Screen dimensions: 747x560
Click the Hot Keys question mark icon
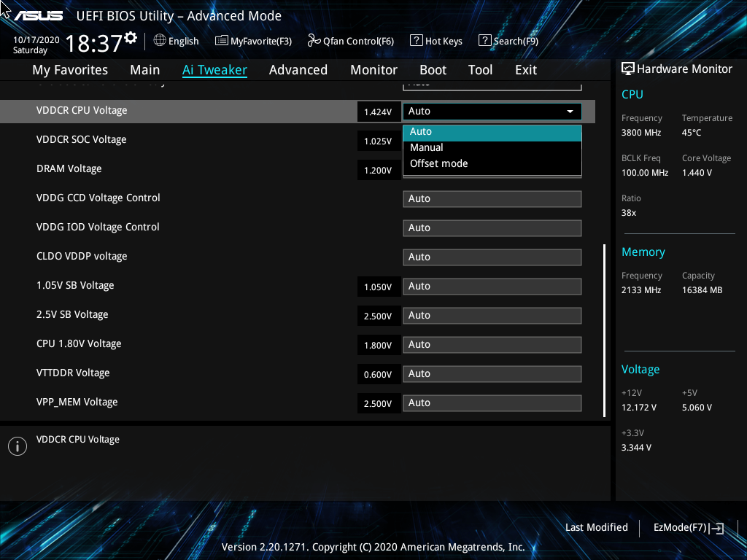coord(416,41)
